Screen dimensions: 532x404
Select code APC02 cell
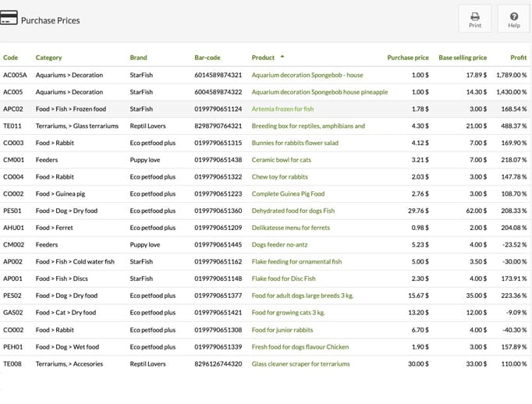(13, 109)
